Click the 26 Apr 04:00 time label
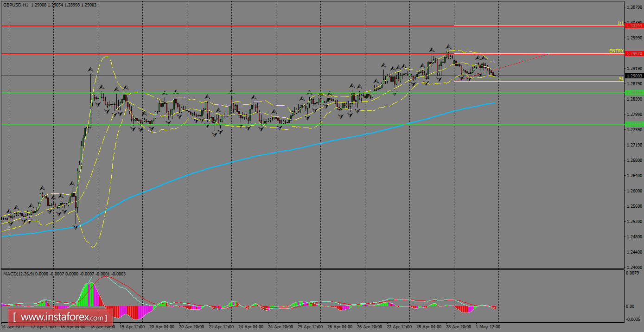The width and height of the screenshot is (644, 332). pos(340,327)
